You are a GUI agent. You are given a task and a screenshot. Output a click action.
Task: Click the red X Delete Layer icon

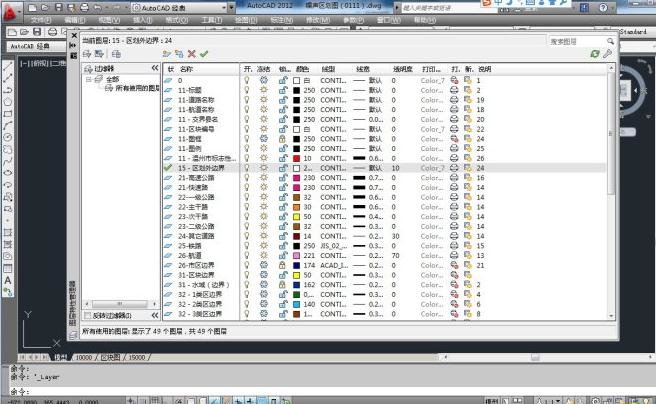pyautogui.click(x=192, y=54)
